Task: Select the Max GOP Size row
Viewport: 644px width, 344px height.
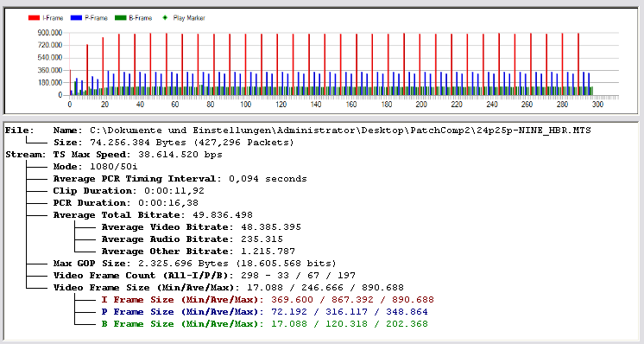Action: 195,264
